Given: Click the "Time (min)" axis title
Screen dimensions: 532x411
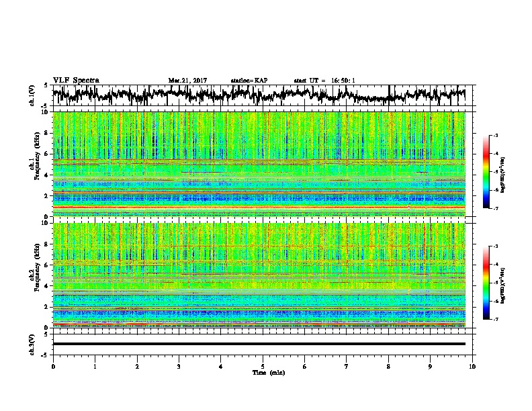Looking at the screenshot, I should (269, 373).
